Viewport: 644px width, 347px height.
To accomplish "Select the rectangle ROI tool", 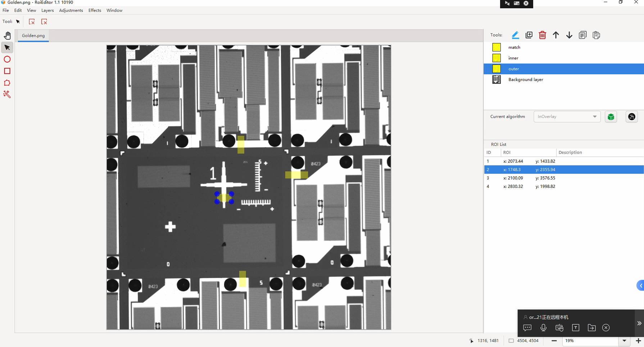I will [7, 71].
